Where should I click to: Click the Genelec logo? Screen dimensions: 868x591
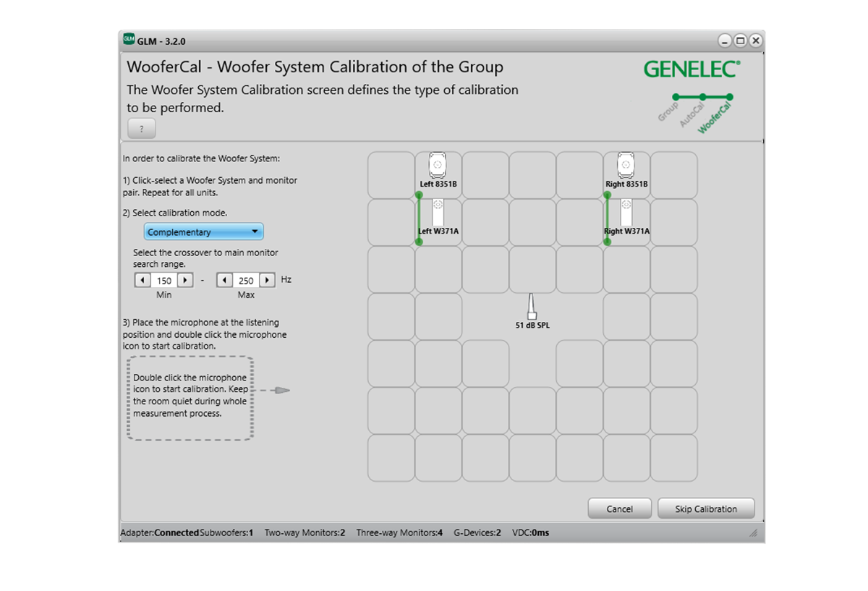pos(692,69)
